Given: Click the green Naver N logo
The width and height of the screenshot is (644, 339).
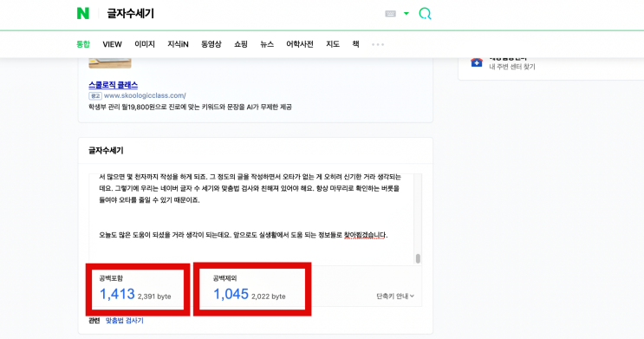Looking at the screenshot, I should coord(83,14).
